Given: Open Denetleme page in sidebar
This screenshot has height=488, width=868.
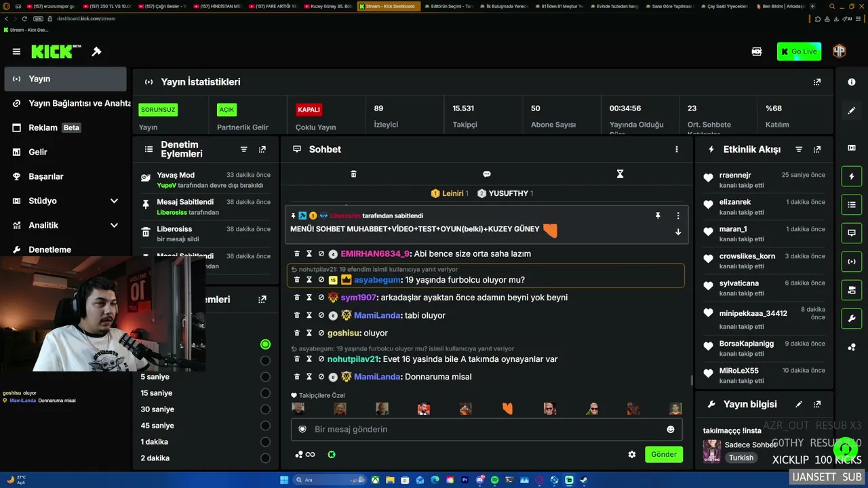Looking at the screenshot, I should (65, 249).
